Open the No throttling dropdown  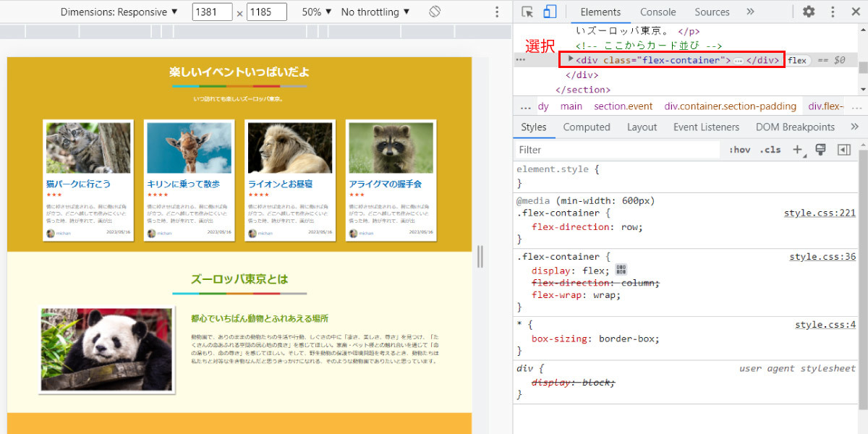(x=375, y=12)
